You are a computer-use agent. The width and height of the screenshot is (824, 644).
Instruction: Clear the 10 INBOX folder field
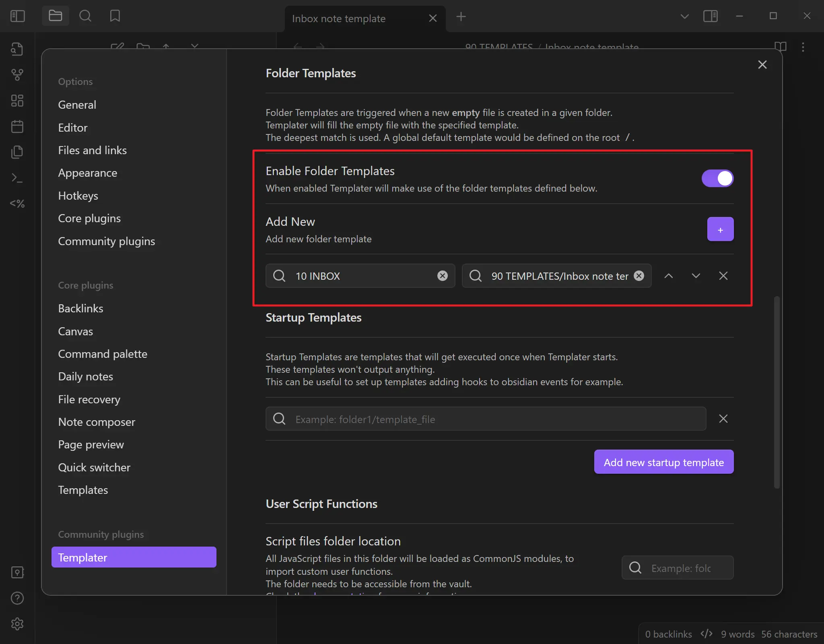[442, 276]
